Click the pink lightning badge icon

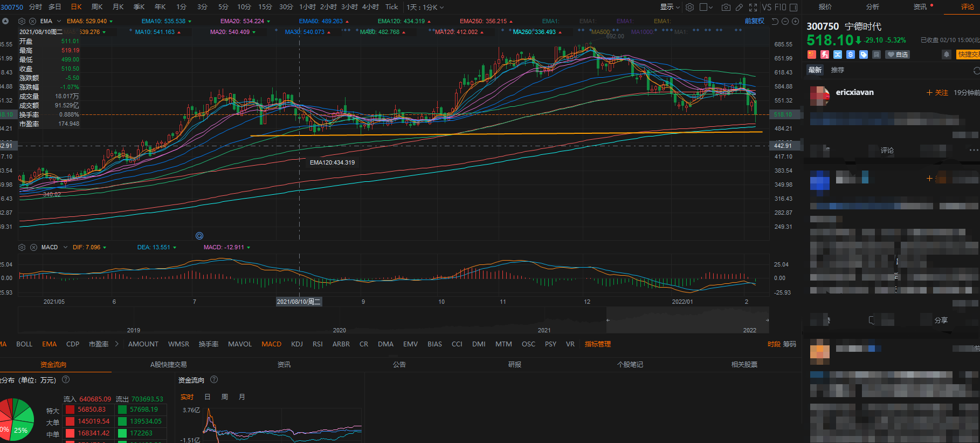825,54
